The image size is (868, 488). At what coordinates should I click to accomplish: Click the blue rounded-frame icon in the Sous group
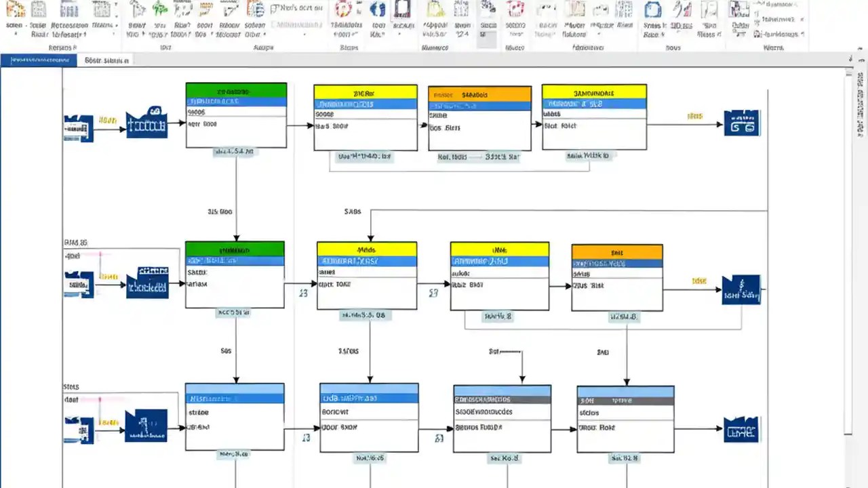point(652,9)
